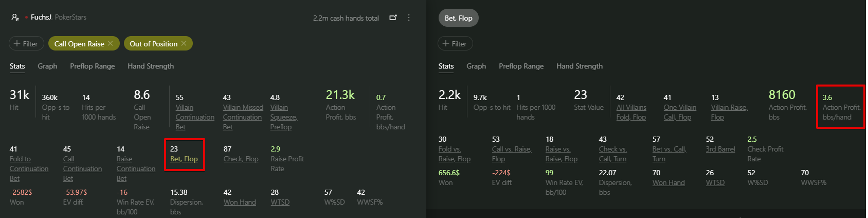Switch to Graph tab in right panel

coord(476,66)
